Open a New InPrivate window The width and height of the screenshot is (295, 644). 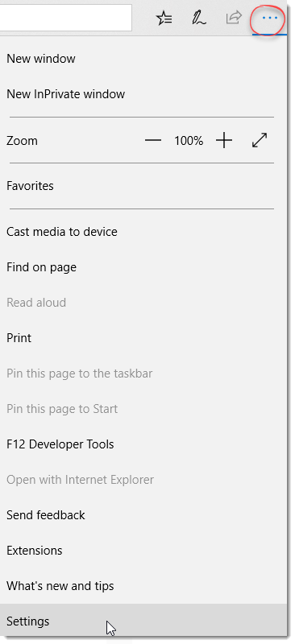(x=143, y=94)
